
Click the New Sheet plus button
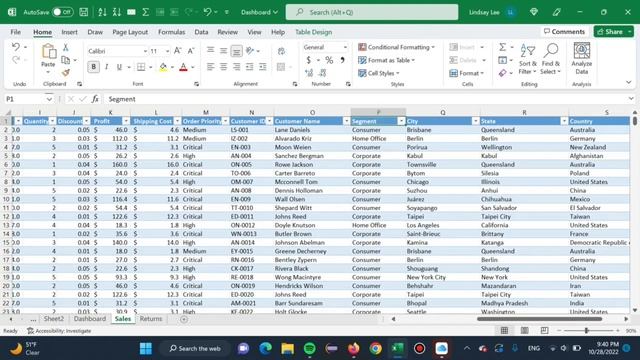184,319
